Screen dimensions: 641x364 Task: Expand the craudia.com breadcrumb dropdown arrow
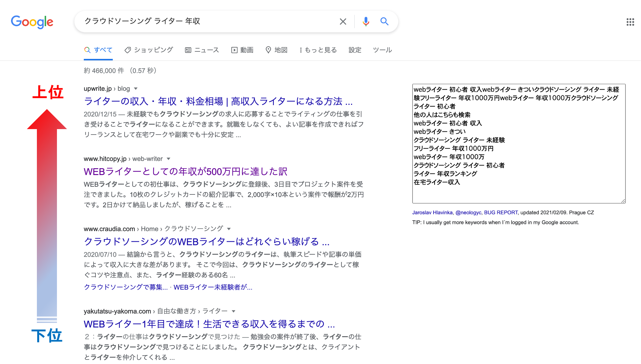[x=229, y=229]
